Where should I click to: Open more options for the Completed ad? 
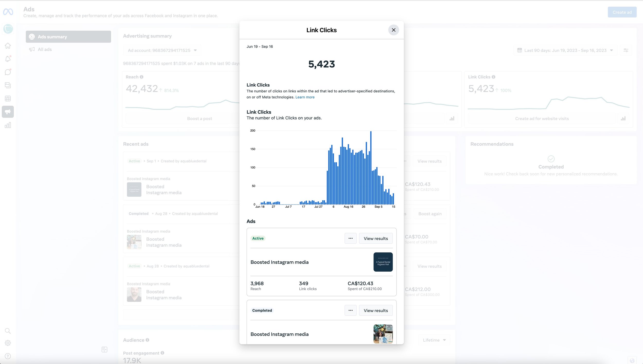350,310
